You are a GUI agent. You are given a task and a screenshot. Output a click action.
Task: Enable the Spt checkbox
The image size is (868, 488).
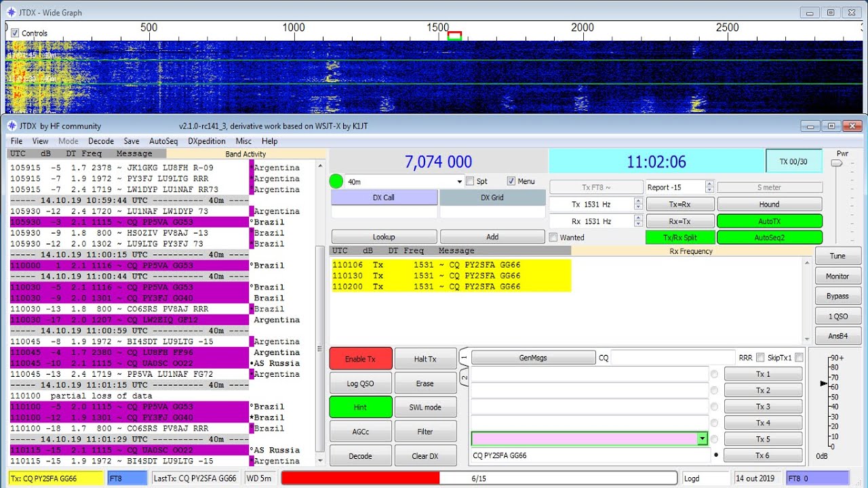[x=470, y=181]
